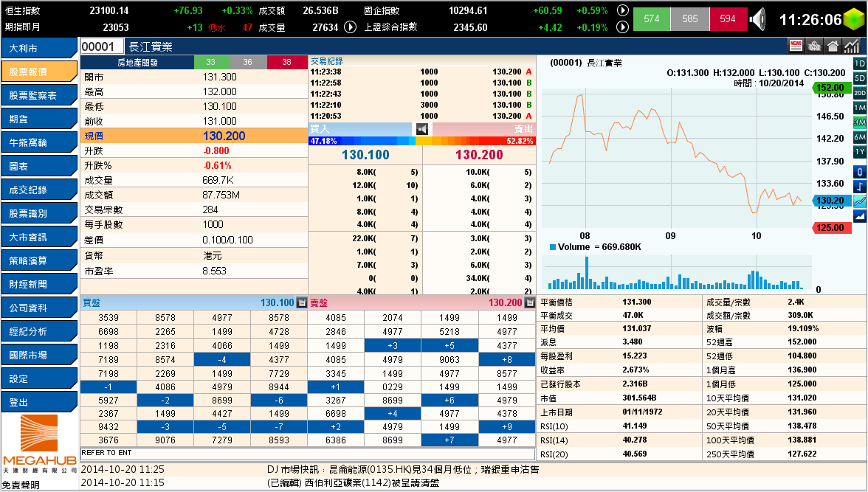868x492 pixels.
Task: Click the REFER TO ENT message field
Action: [x=308, y=453]
